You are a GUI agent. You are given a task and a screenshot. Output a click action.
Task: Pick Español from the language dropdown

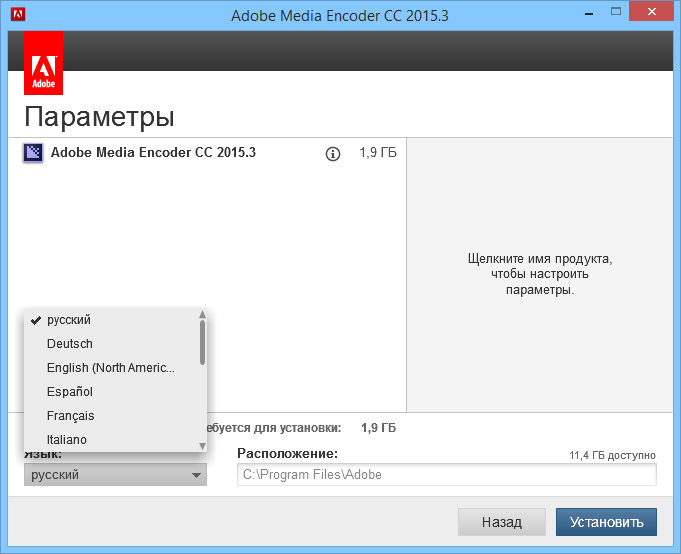tap(115, 392)
